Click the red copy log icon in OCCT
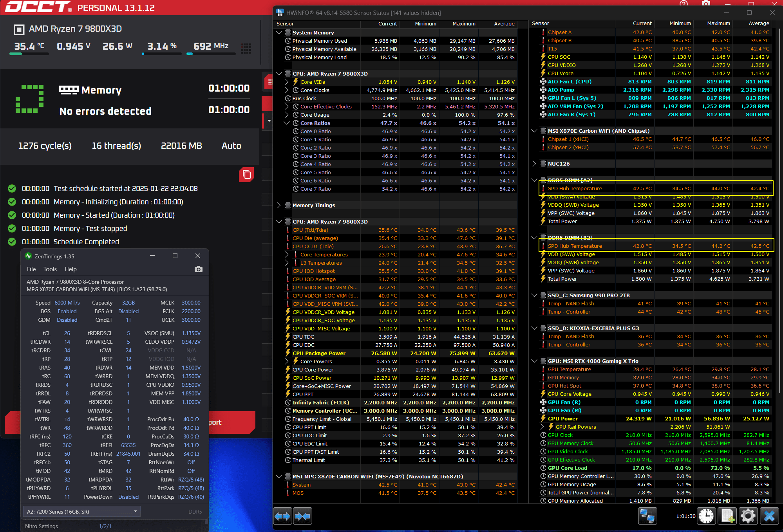 coord(246,175)
